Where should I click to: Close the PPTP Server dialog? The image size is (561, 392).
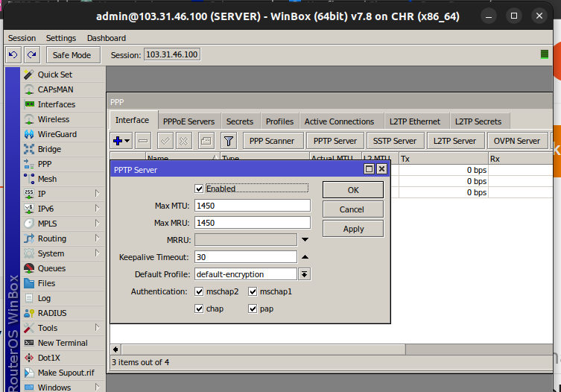381,169
